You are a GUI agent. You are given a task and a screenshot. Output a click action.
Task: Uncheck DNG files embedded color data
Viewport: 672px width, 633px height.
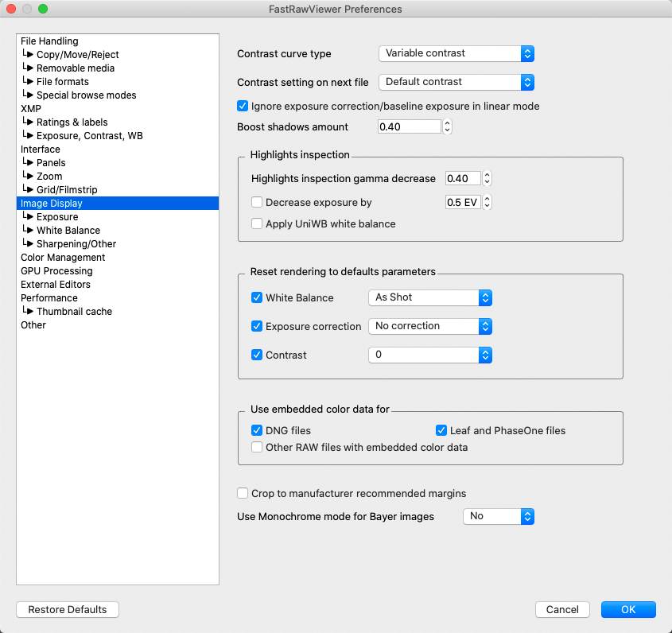coord(257,430)
